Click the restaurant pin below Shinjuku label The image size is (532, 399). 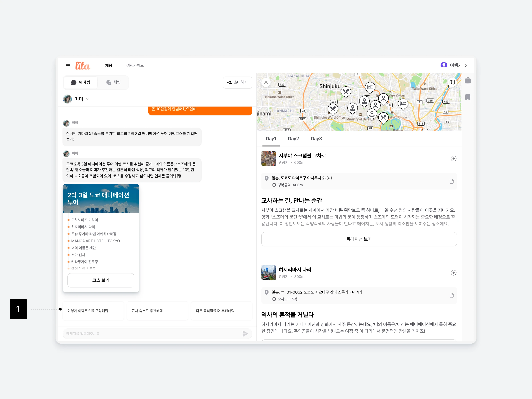click(346, 92)
